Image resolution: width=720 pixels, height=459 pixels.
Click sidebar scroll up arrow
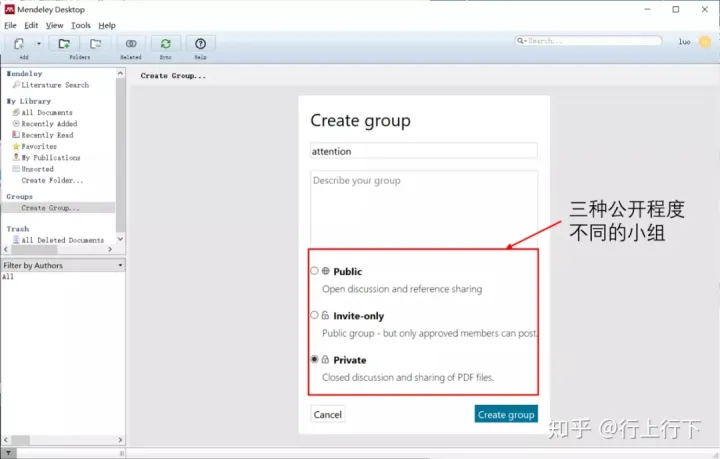click(x=120, y=73)
